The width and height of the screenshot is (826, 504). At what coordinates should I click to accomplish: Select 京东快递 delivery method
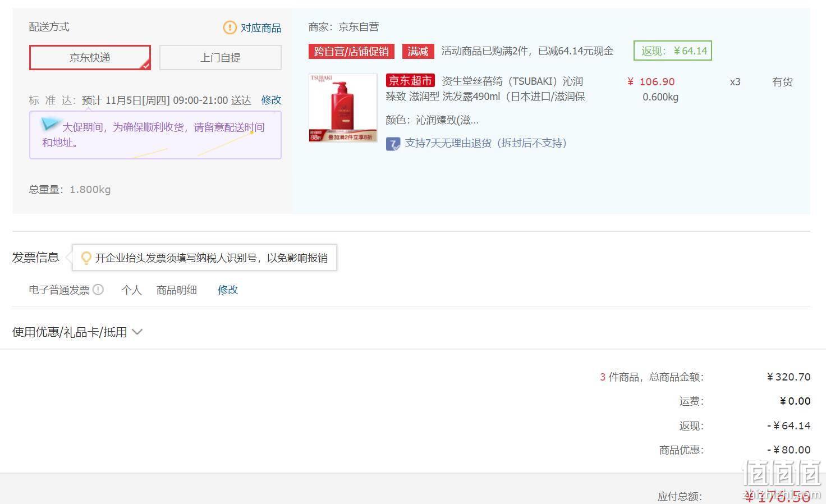point(90,57)
